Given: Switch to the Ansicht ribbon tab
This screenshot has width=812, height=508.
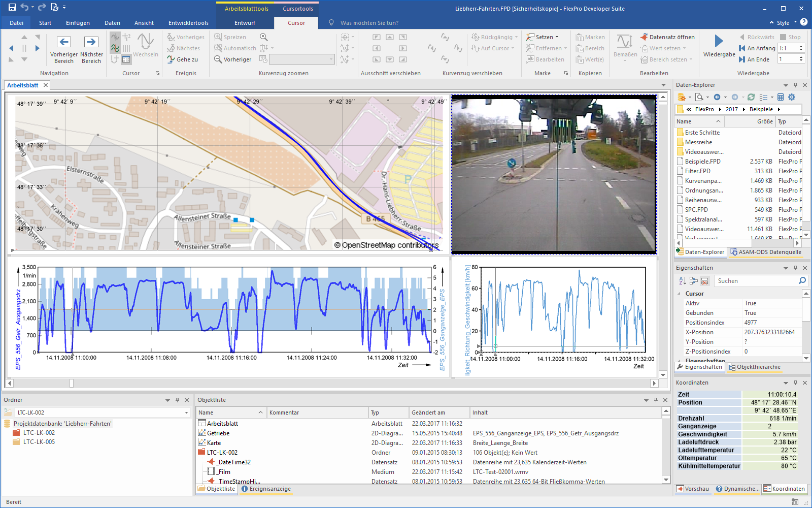Looking at the screenshot, I should [x=144, y=23].
